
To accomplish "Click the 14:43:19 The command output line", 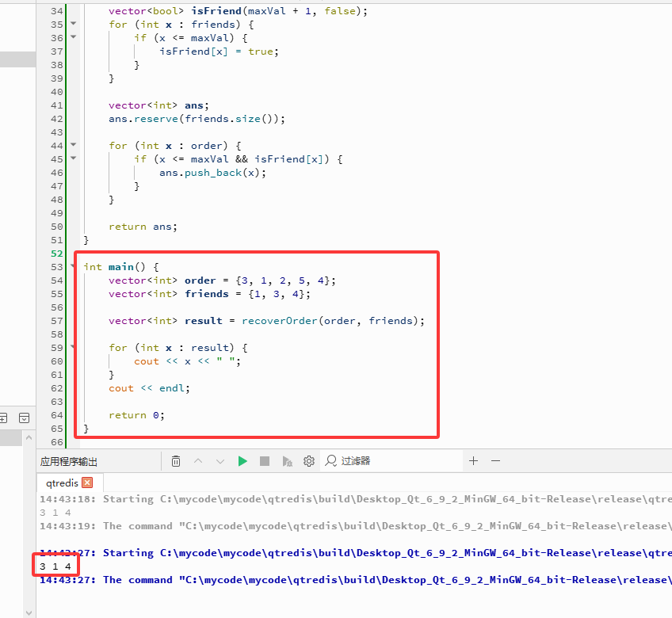I will pos(356,526).
